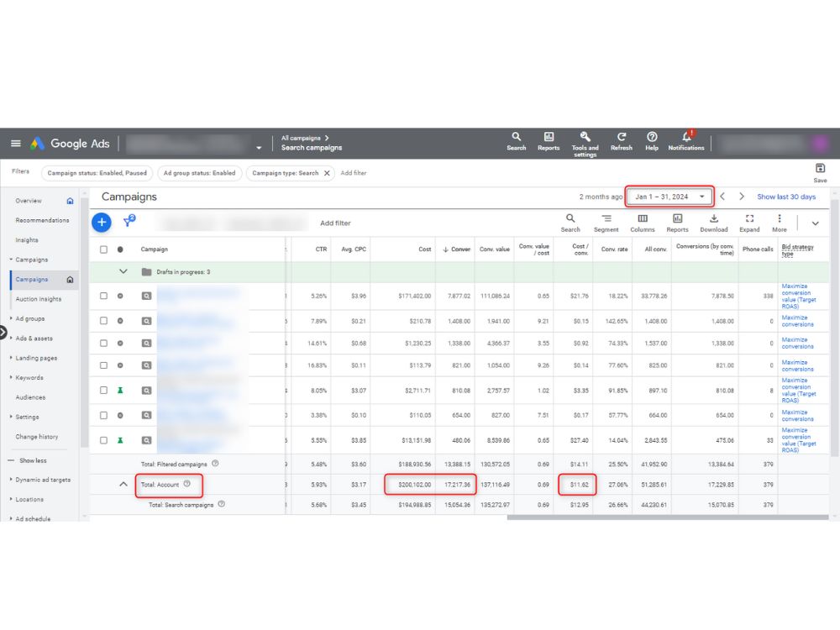Image resolution: width=840 pixels, height=630 pixels.
Task: Remove the Campaign type: Search filter
Action: [x=327, y=173]
